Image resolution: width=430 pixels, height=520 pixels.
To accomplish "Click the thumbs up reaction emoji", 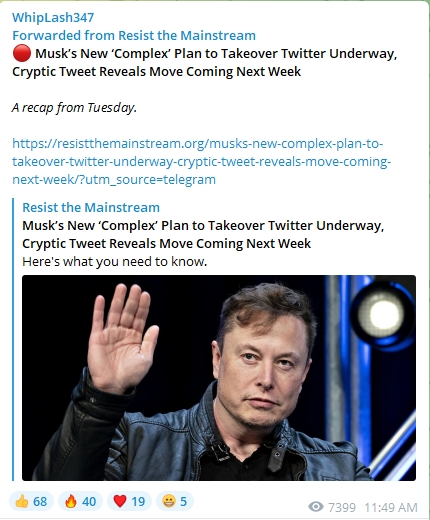I will click(x=22, y=501).
